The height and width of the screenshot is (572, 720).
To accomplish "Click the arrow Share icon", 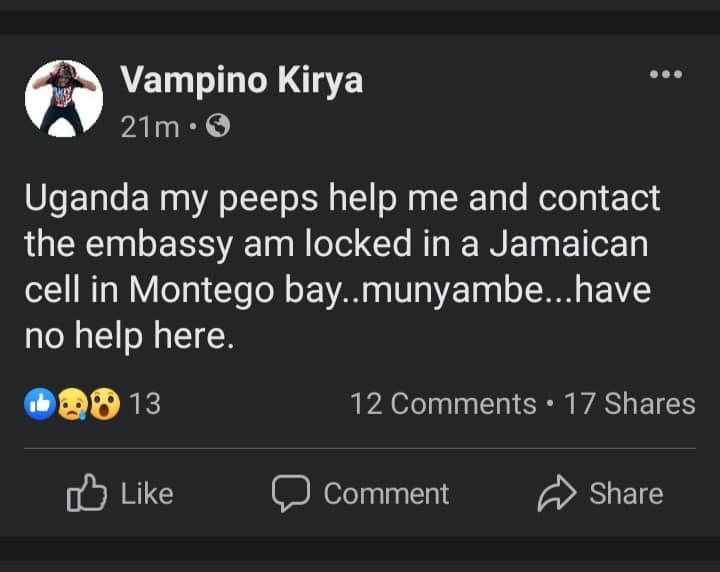I will 557,494.
